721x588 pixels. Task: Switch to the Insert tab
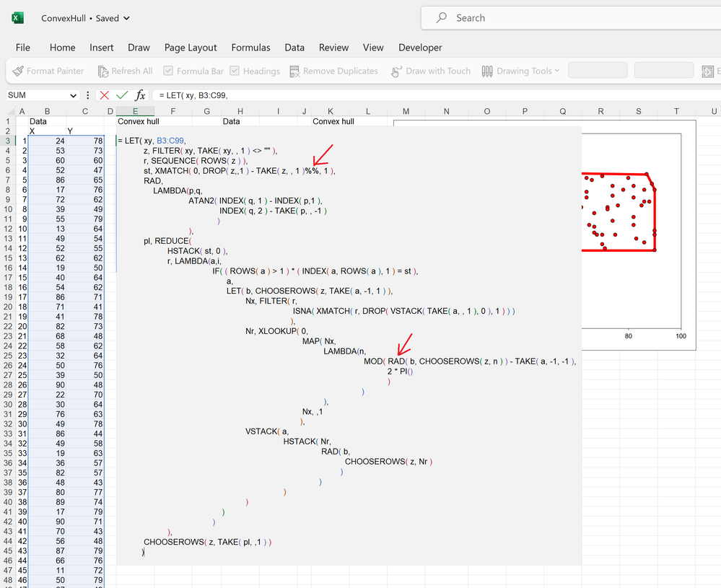tap(101, 48)
